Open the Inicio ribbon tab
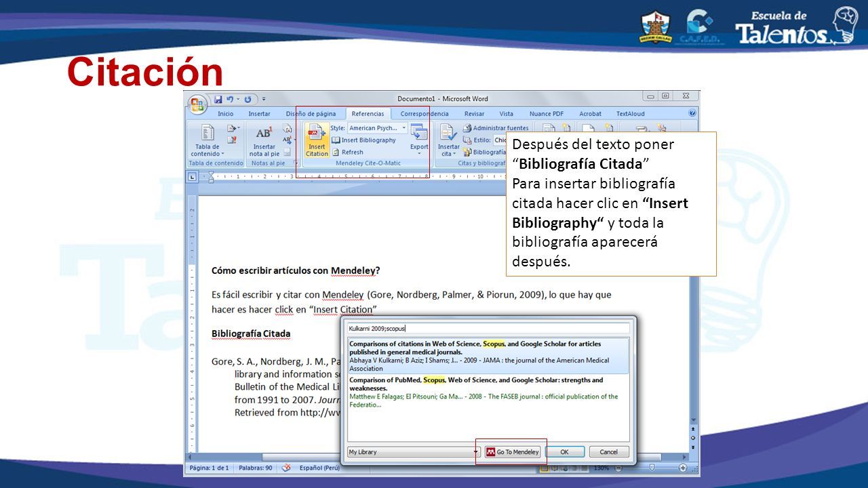Screen dimensions: 868x488 tap(225, 114)
